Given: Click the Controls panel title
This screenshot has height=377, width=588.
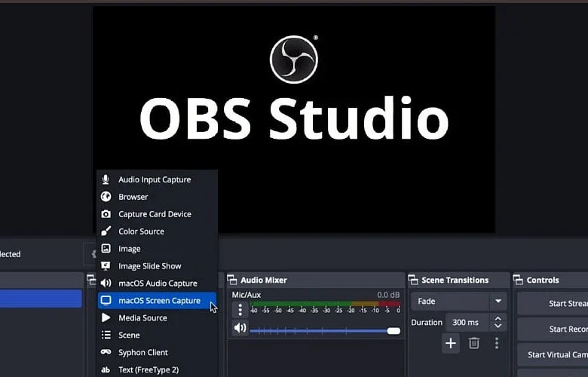Looking at the screenshot, I should (x=543, y=280).
